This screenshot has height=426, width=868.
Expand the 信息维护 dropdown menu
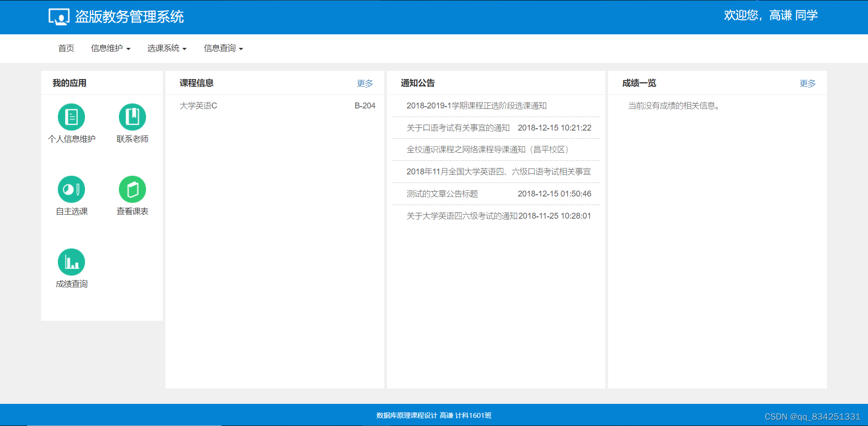tap(111, 48)
